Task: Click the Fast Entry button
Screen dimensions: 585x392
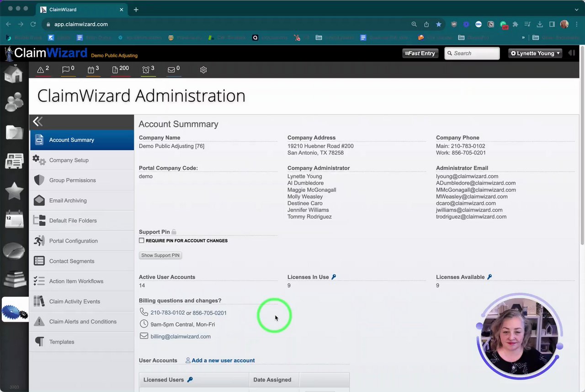Action: 420,53
